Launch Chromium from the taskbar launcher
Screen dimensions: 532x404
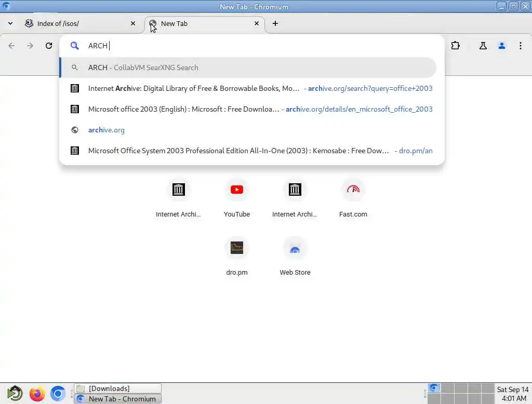pyautogui.click(x=58, y=394)
